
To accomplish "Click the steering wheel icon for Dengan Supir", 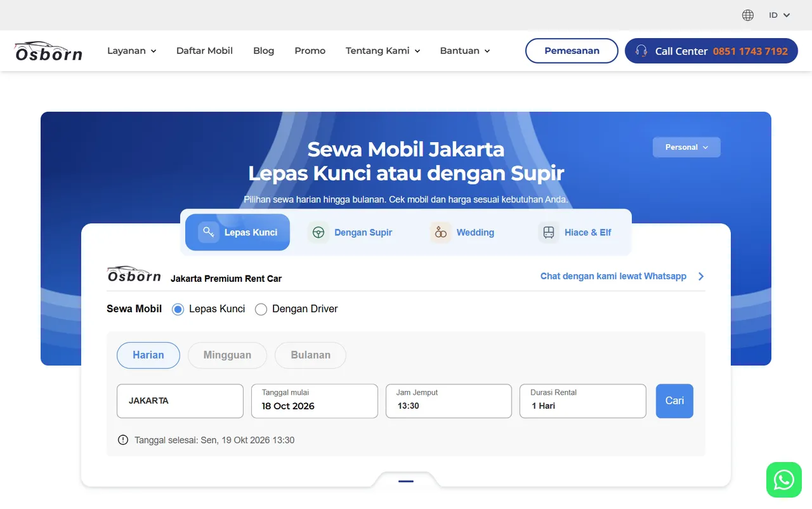I will pos(318,232).
